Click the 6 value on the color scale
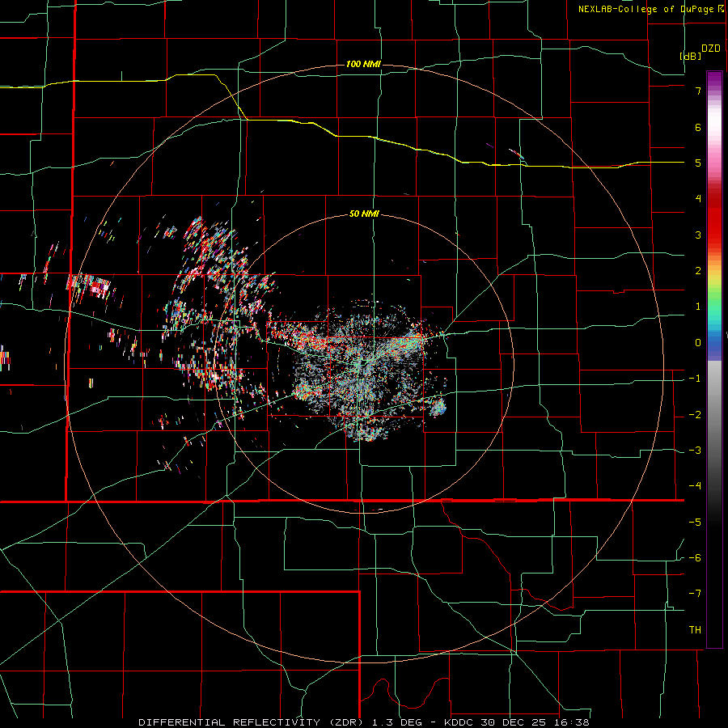The width and height of the screenshot is (728, 728). coord(698,127)
